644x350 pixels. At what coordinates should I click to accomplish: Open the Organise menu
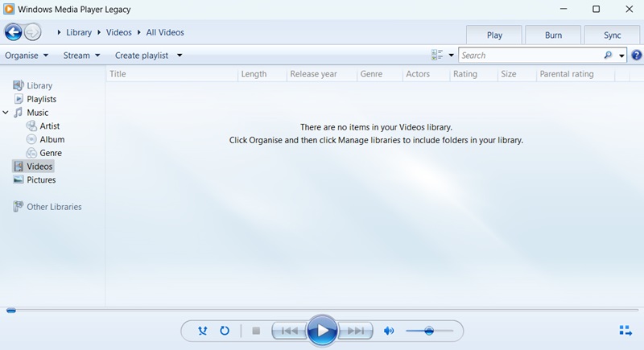click(27, 56)
